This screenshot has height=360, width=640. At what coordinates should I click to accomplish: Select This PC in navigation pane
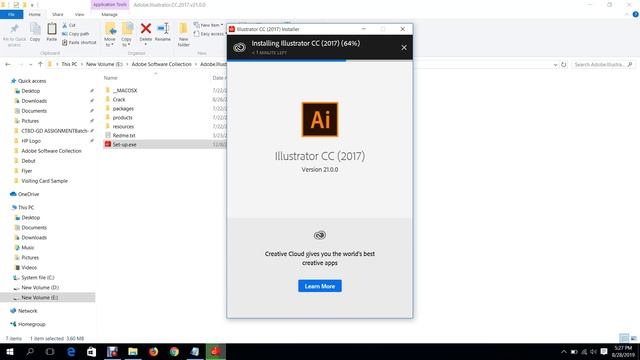click(26, 208)
